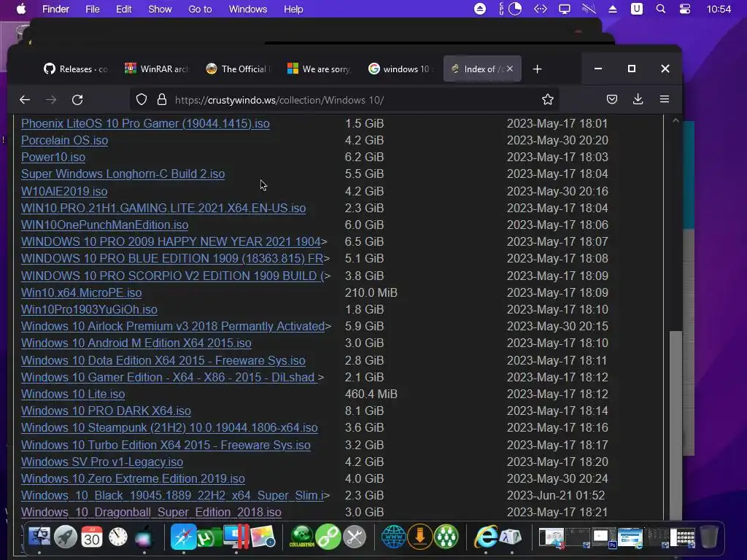Click the U input source icon in menu bar
747x560 pixels.
(636, 9)
